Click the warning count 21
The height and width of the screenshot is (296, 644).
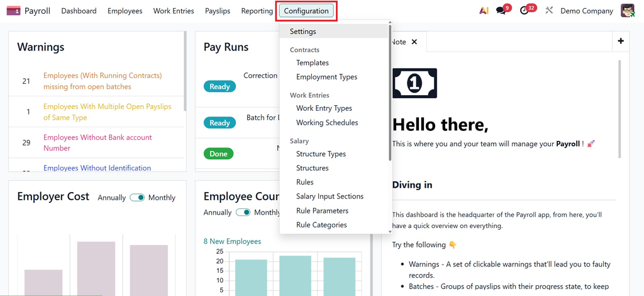coord(26,81)
